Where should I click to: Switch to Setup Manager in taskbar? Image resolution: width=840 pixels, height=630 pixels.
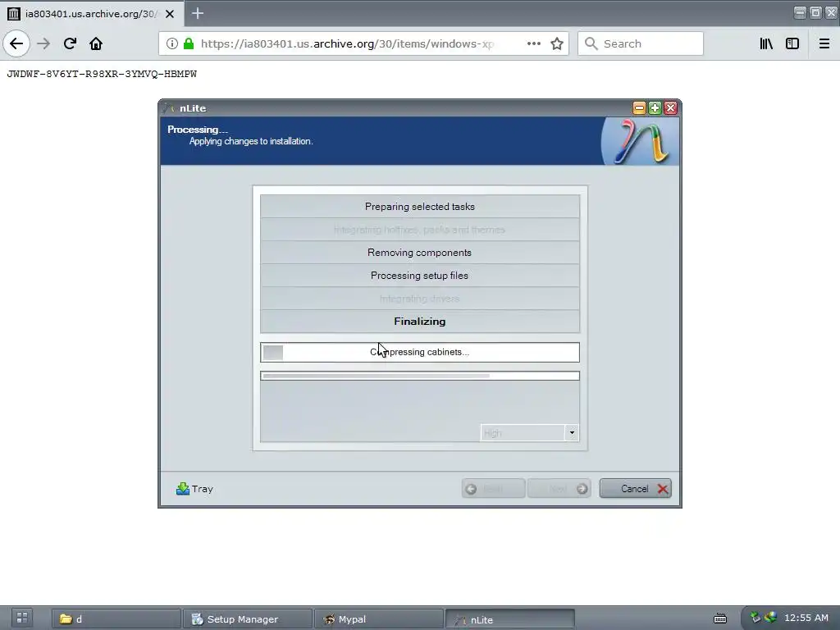click(248, 619)
